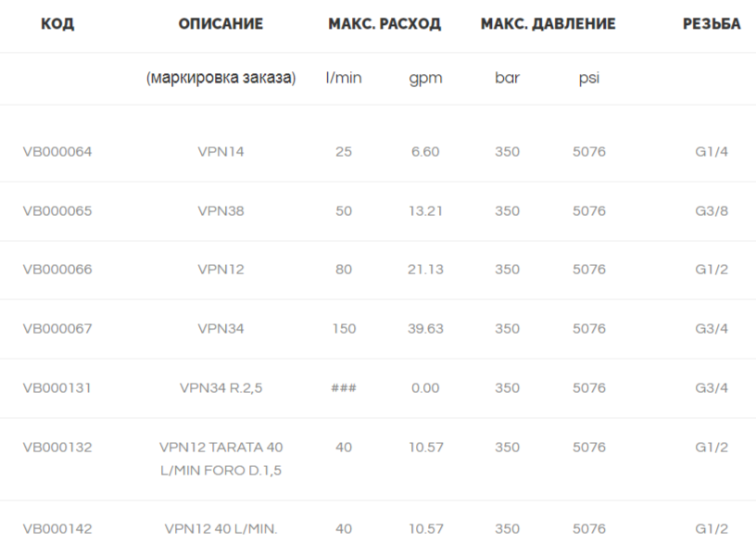Select product code VB000142
This screenshot has height=556, width=756.
pos(57,529)
